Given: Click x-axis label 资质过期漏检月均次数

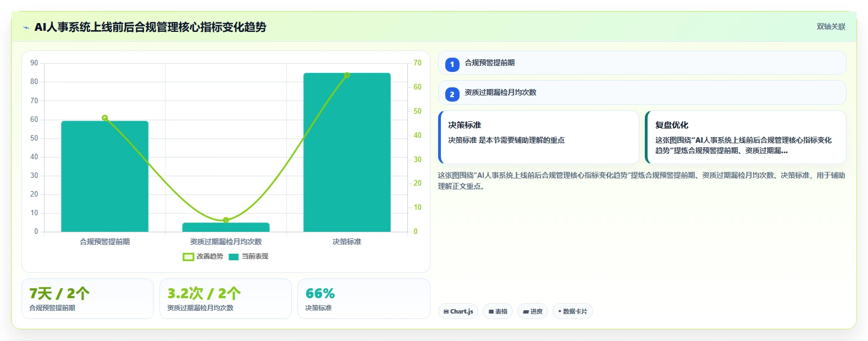Looking at the screenshot, I should click(226, 242).
